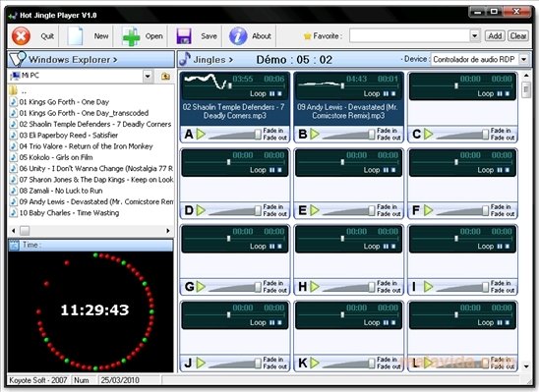Open the blue About info icon
539x392 pixels.
238,36
